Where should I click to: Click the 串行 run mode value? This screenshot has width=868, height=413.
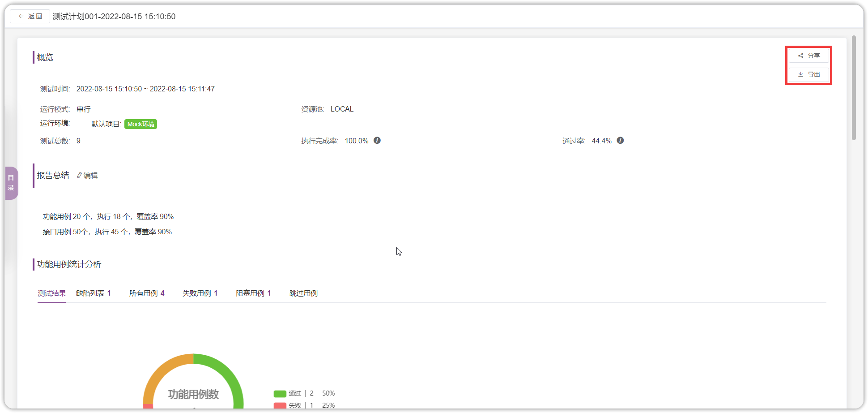click(84, 109)
